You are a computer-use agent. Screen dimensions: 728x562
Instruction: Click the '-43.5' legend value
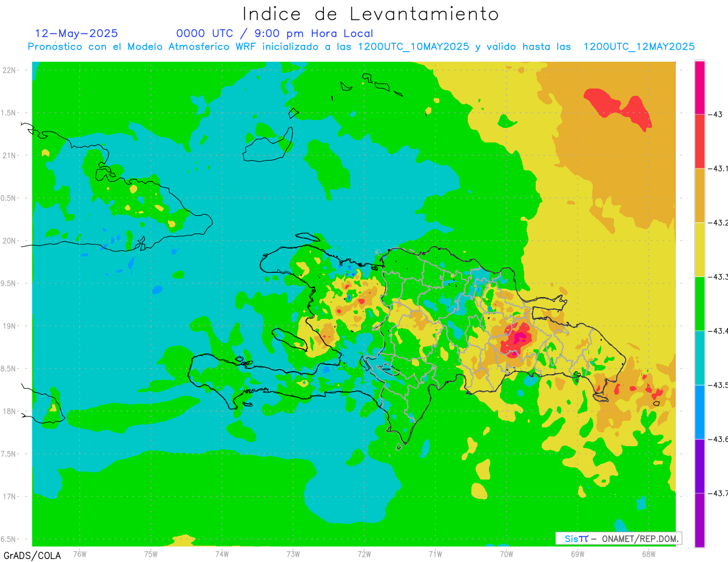(719, 385)
